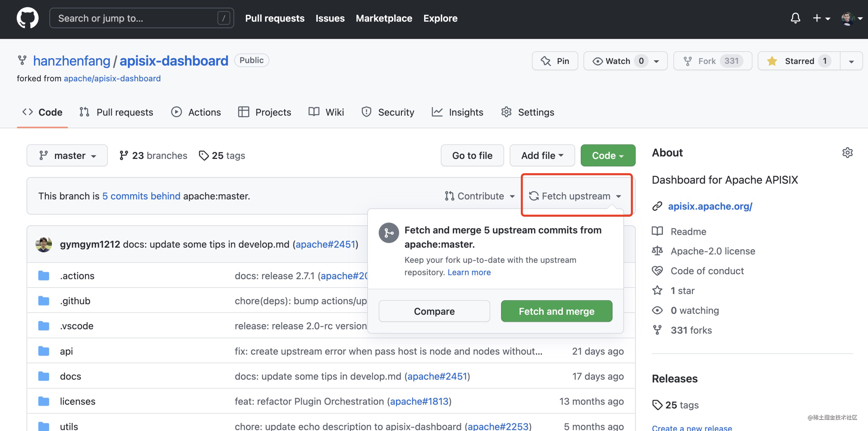Open the .github folder
868x431 pixels.
click(x=75, y=301)
